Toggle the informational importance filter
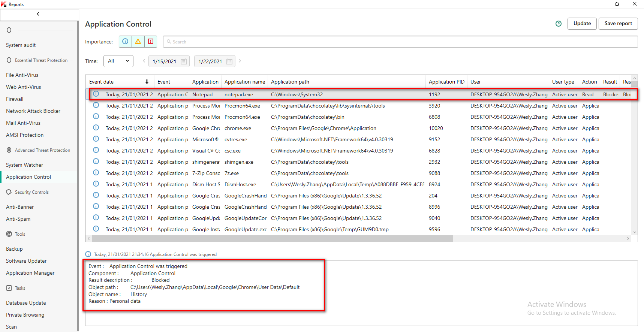The height and width of the screenshot is (332, 644). (126, 42)
